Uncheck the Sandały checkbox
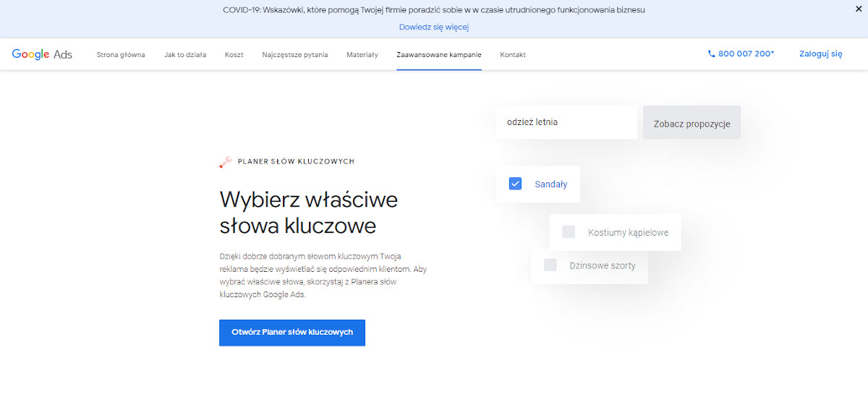The width and height of the screenshot is (868, 397). click(x=515, y=184)
